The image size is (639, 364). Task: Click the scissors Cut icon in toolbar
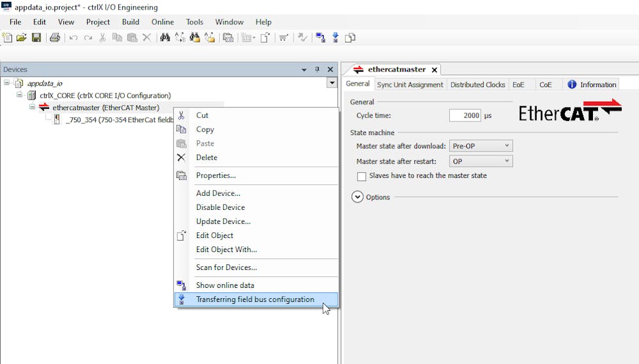(x=102, y=38)
